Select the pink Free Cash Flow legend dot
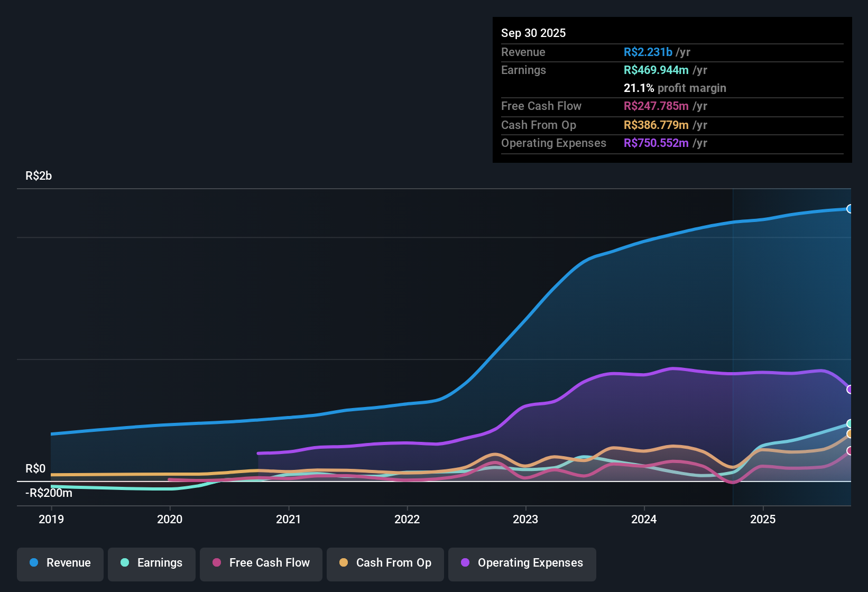The height and width of the screenshot is (592, 868). 216,563
